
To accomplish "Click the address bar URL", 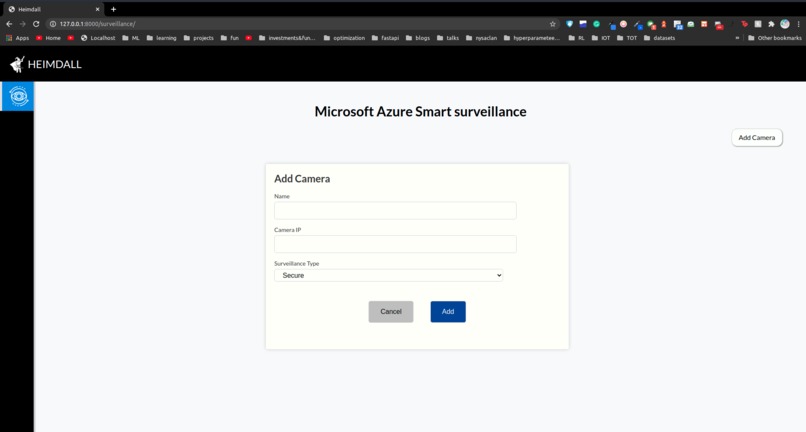I will click(97, 24).
